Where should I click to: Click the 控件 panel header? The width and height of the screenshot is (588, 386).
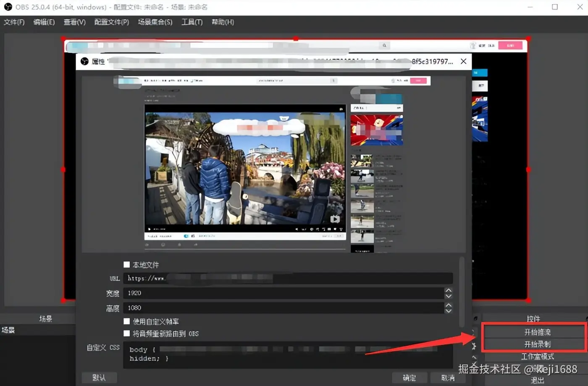(533, 319)
